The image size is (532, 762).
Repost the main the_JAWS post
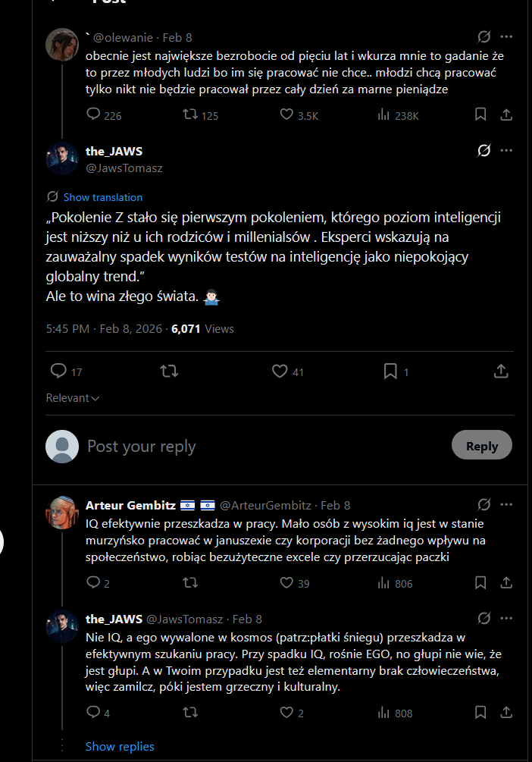coord(170,372)
